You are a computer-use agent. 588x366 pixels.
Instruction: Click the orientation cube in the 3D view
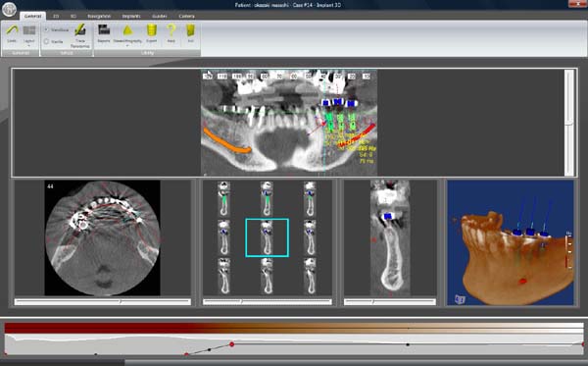460,299
